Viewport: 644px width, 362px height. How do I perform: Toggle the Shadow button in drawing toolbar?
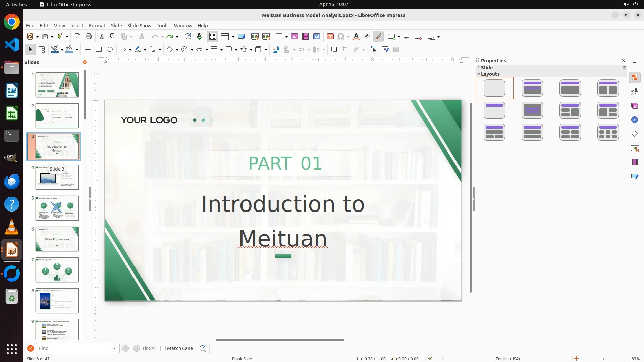[334, 50]
